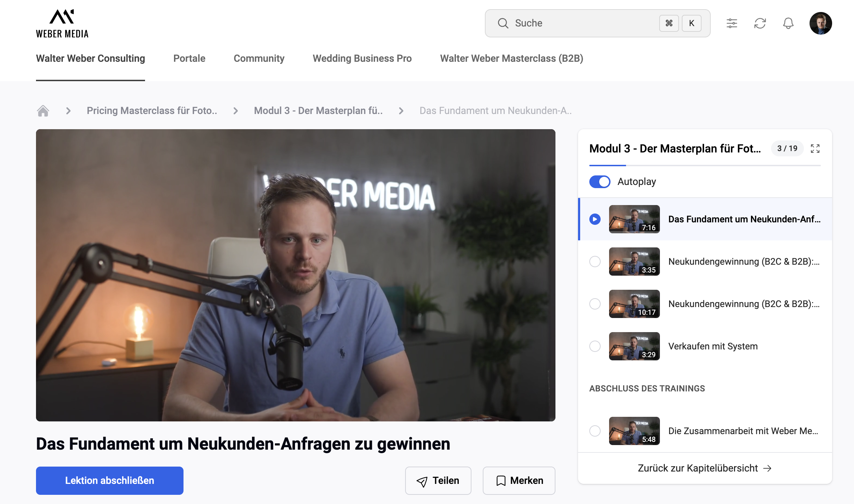Expand the module playlist to fullscreen
Viewport: 854px width, 504px height.
click(815, 149)
